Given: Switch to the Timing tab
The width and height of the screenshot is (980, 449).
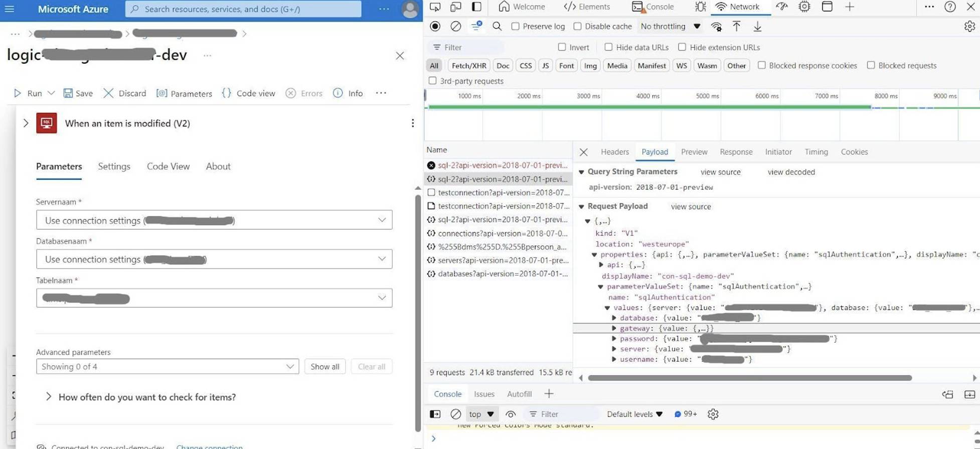Looking at the screenshot, I should (816, 152).
